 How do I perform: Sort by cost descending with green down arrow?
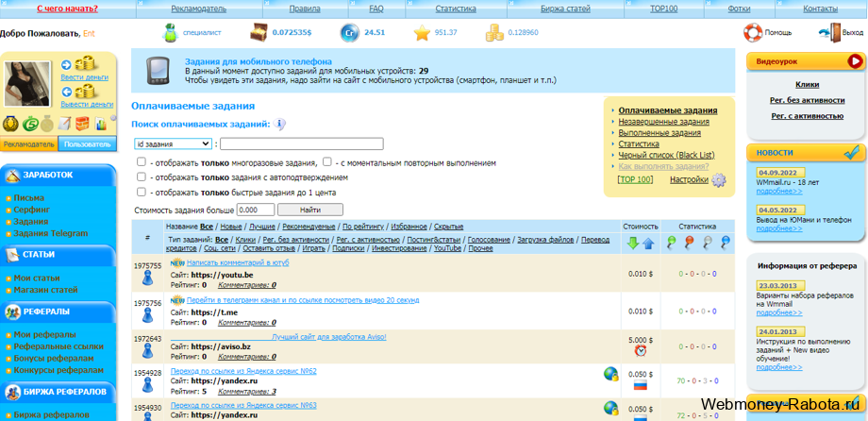point(633,244)
